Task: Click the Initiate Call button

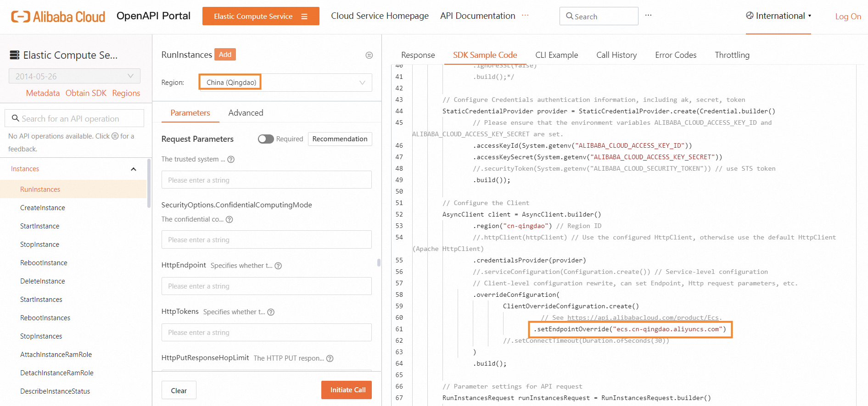Action: point(347,390)
